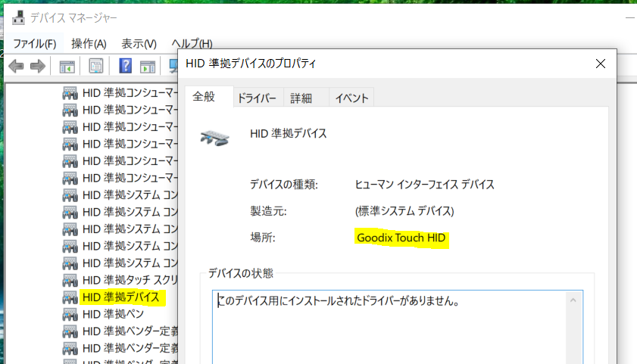Click the デバイスの種類: label

coord(284,185)
